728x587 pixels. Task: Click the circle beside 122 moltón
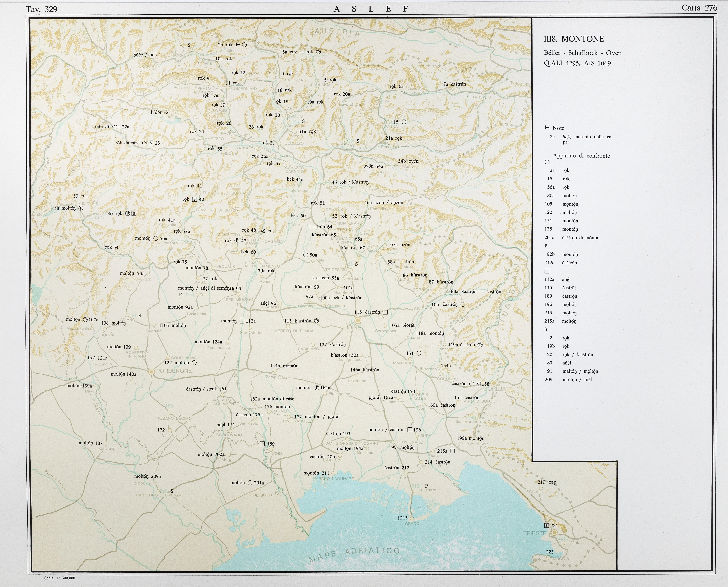pyautogui.click(x=194, y=363)
